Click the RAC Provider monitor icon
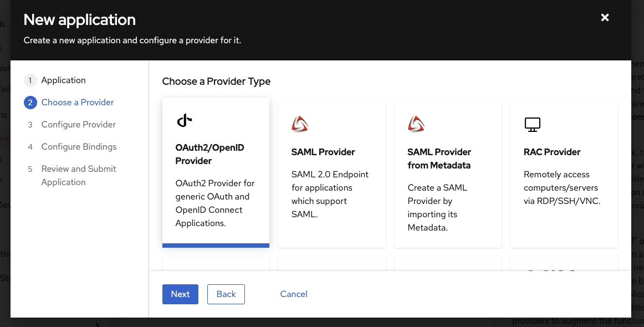The image size is (644, 327). pos(532,124)
